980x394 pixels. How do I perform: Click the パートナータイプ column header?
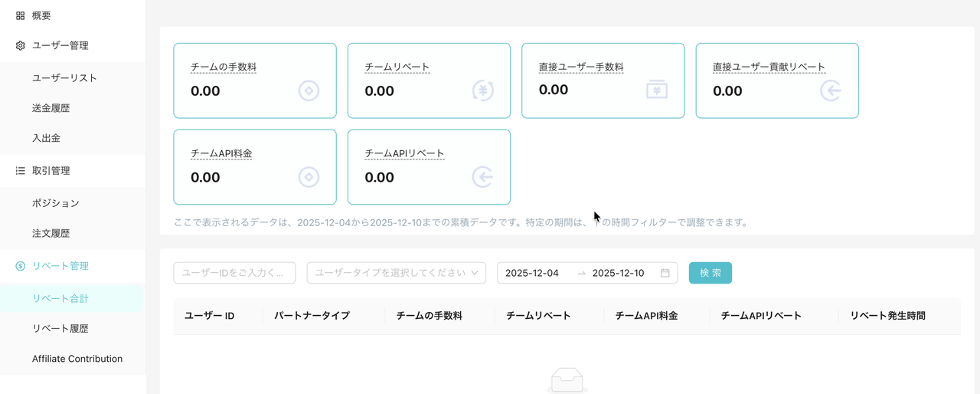point(312,316)
